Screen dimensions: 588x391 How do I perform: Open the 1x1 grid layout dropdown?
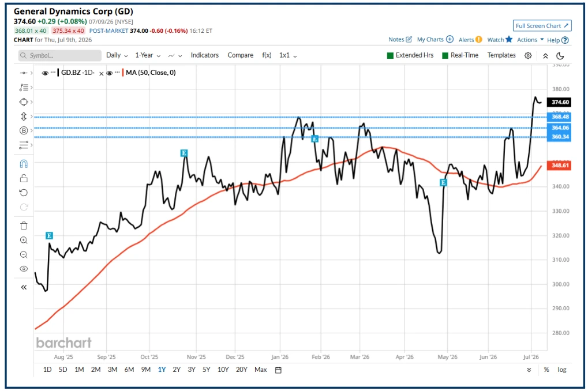tap(288, 55)
